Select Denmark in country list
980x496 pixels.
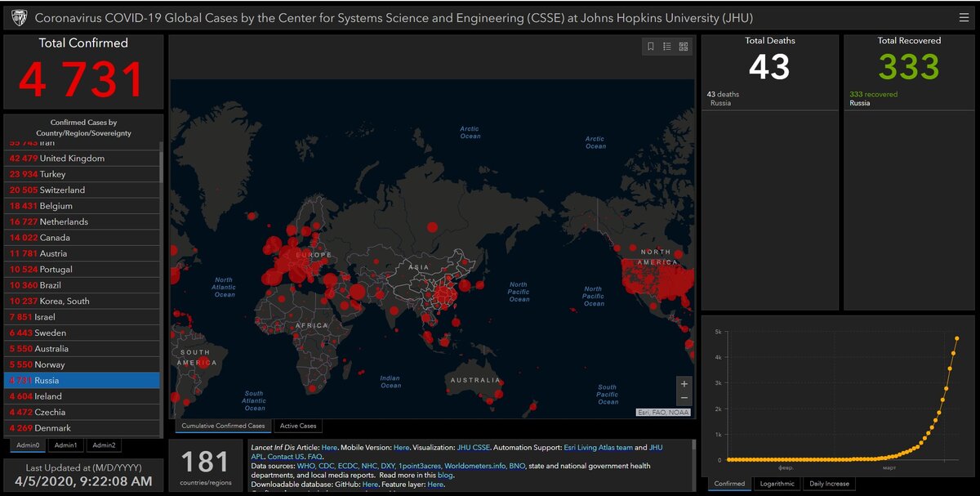click(82, 428)
